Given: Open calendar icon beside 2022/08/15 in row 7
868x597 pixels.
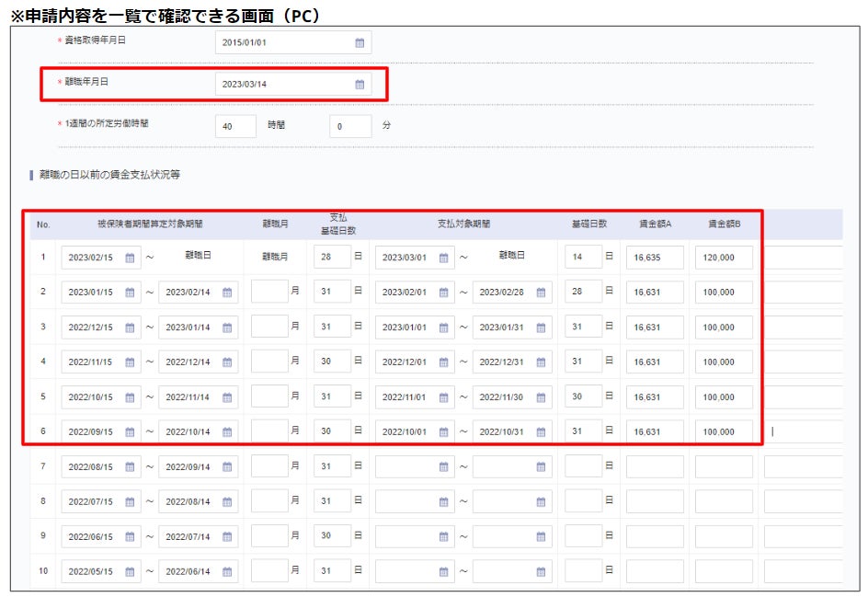Looking at the screenshot, I should coord(130,467).
